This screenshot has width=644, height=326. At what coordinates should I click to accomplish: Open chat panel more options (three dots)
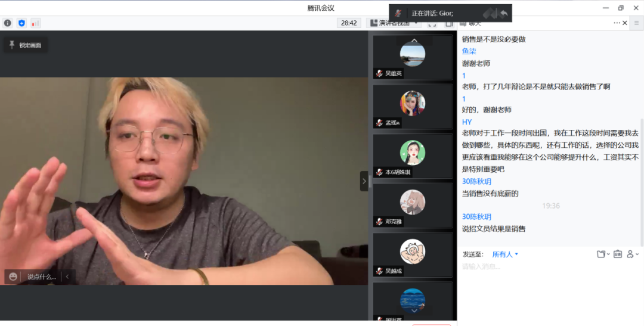pyautogui.click(x=617, y=23)
